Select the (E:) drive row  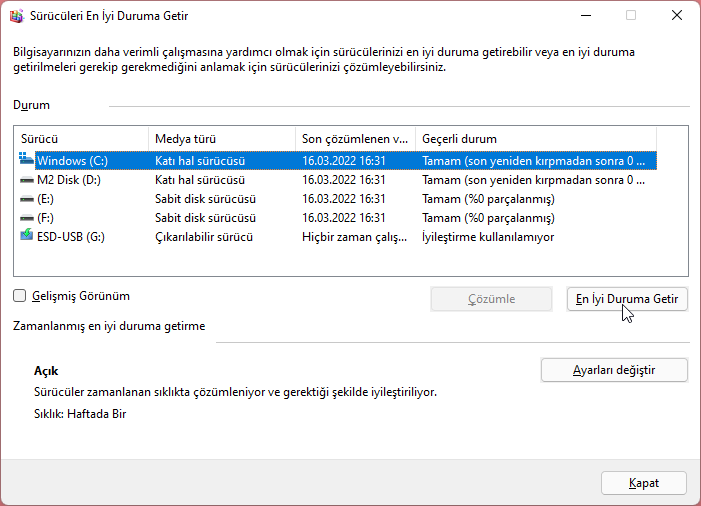pos(338,199)
